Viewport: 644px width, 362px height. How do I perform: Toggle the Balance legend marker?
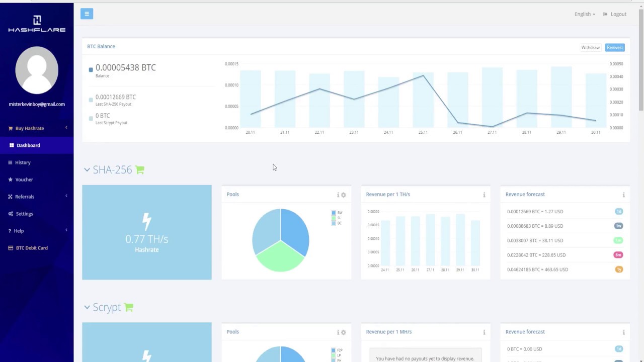click(91, 70)
